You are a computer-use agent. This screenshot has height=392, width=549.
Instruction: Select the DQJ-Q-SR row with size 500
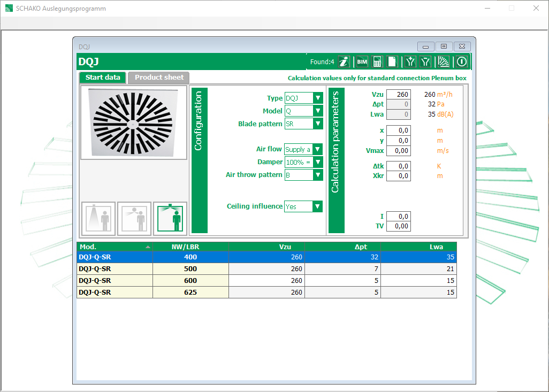coord(267,269)
